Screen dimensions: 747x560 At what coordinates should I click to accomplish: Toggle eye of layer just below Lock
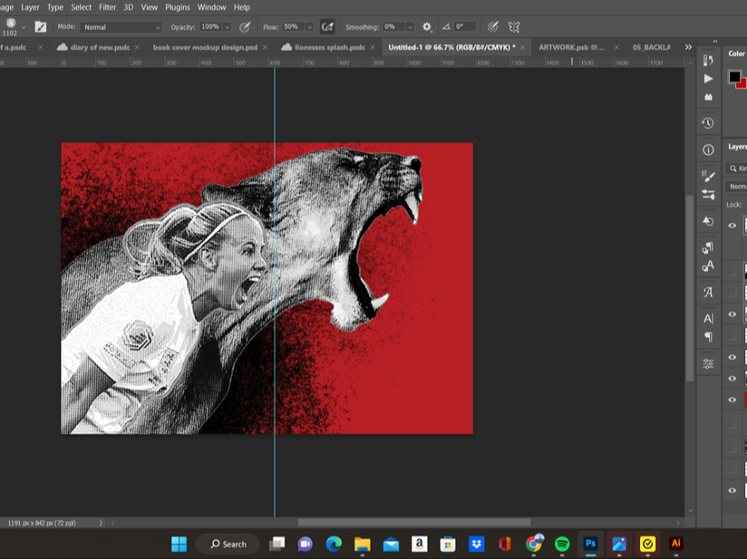[732, 226]
